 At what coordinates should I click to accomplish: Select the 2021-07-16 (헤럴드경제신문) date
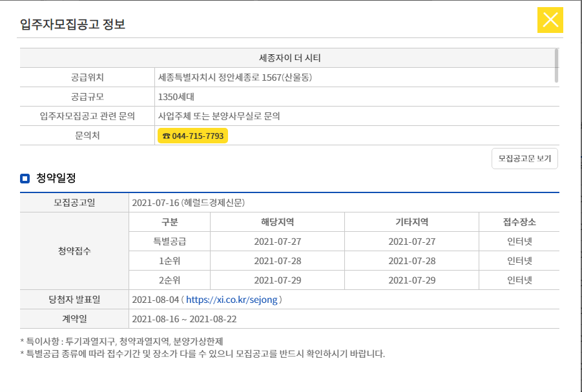188,203
